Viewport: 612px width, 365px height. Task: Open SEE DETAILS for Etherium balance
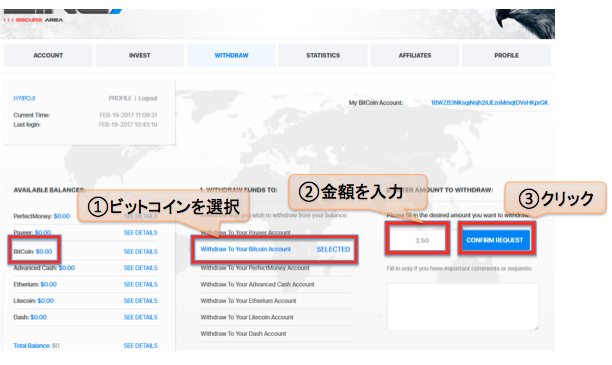coord(141,284)
